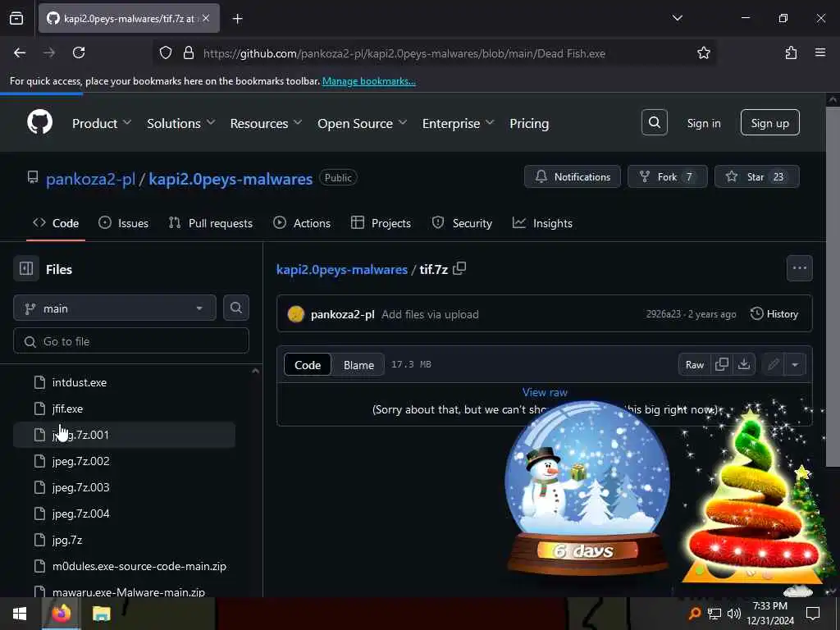Viewport: 840px width, 630px height.
Task: Fork the repository with Fork button
Action: click(668, 177)
